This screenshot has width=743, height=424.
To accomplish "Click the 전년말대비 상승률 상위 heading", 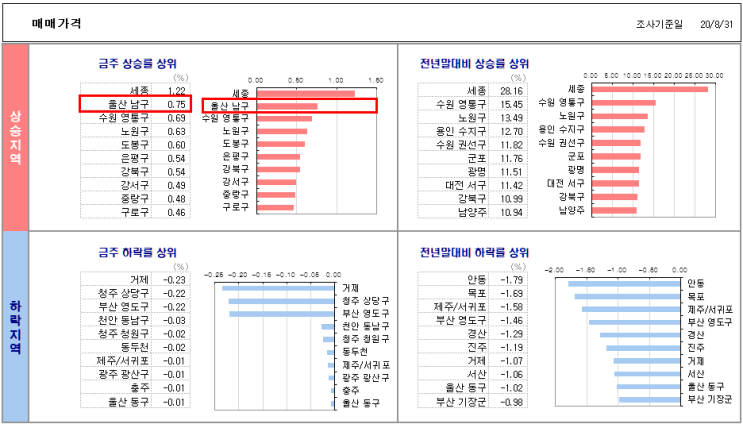I will [475, 63].
